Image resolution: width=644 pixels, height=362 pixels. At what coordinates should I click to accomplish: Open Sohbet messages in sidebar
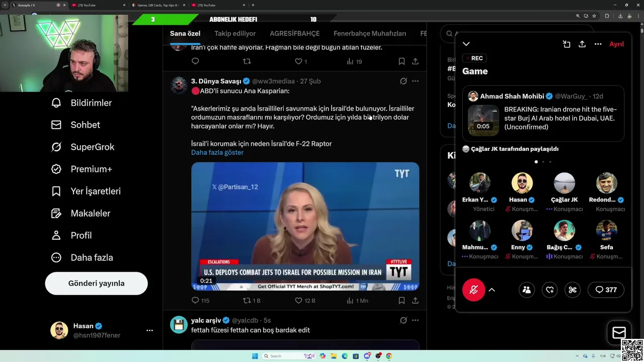point(75,125)
